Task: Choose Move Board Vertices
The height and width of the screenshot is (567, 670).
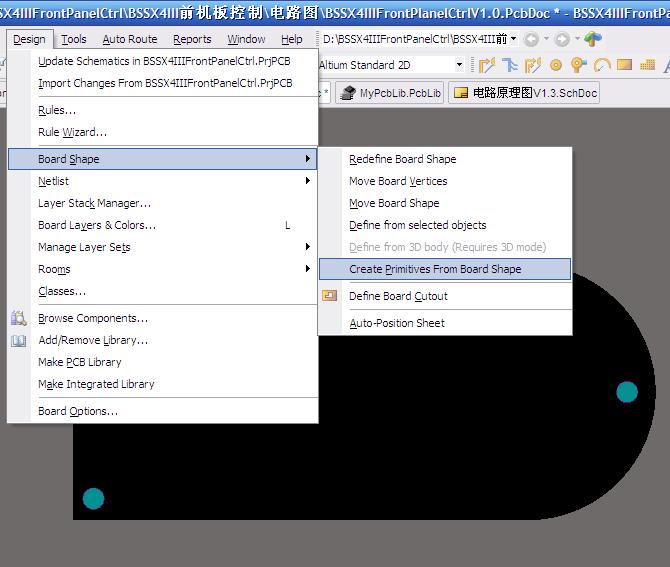Action: click(x=445, y=181)
